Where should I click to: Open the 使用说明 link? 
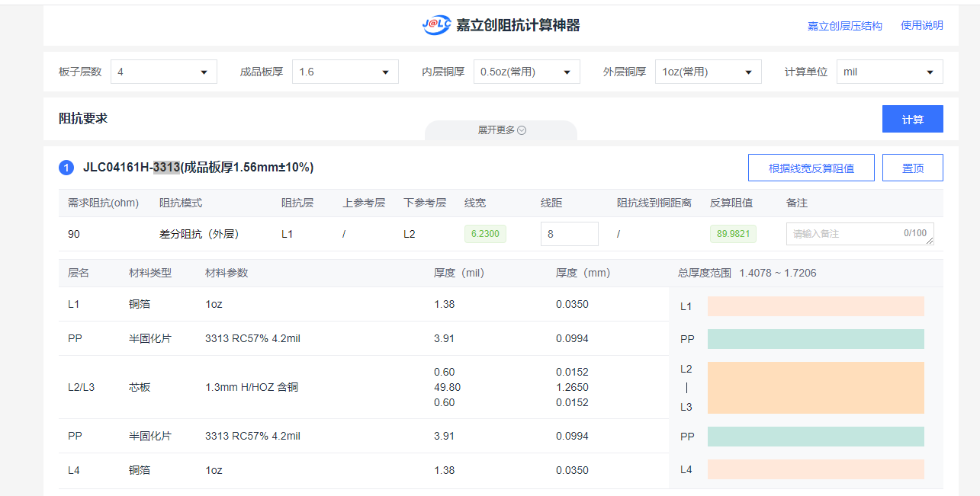click(x=922, y=25)
